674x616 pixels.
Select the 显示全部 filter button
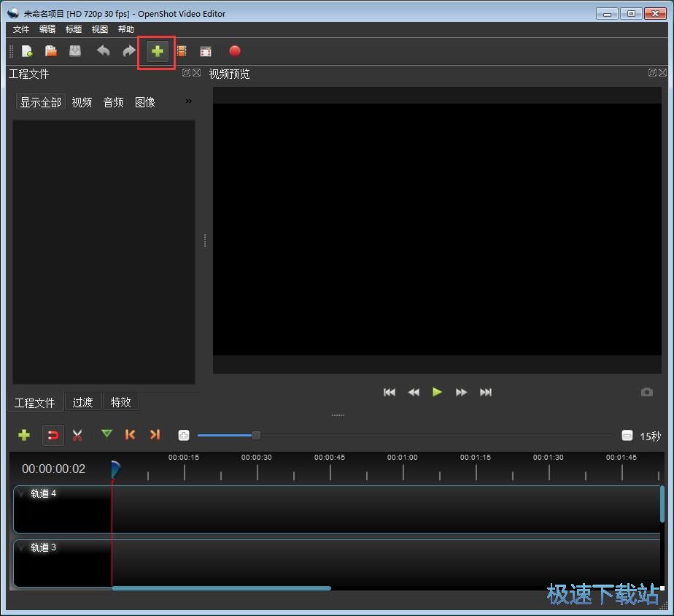(40, 102)
